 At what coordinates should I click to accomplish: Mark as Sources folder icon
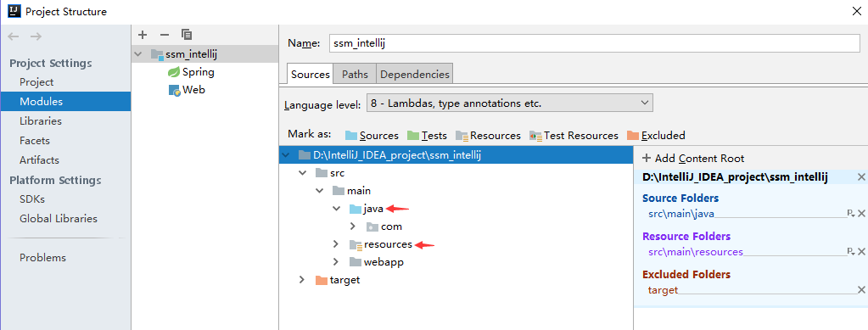(x=351, y=136)
